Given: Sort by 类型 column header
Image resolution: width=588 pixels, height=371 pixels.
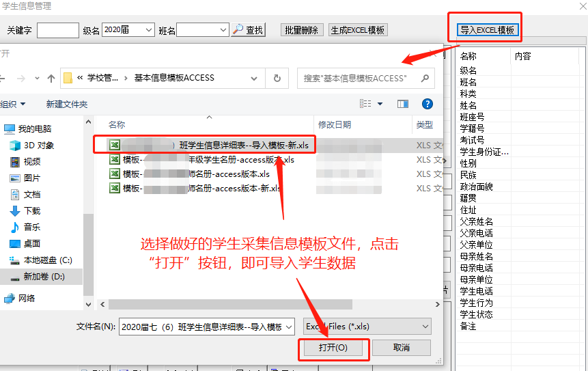Looking at the screenshot, I should click(x=425, y=124).
